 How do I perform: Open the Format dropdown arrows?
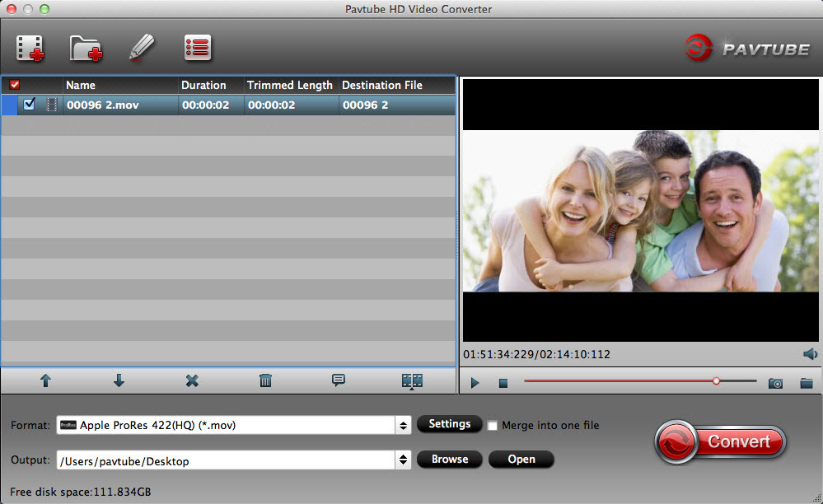click(403, 425)
